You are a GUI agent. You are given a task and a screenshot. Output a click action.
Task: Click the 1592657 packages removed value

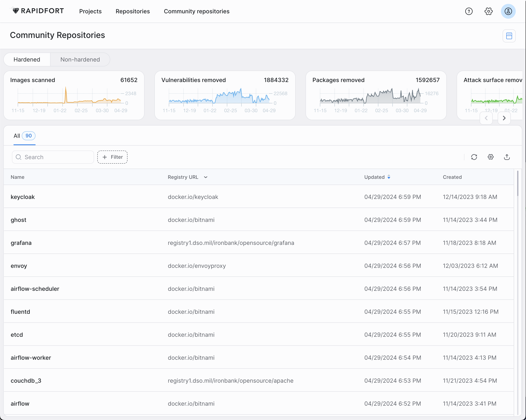[427, 80]
